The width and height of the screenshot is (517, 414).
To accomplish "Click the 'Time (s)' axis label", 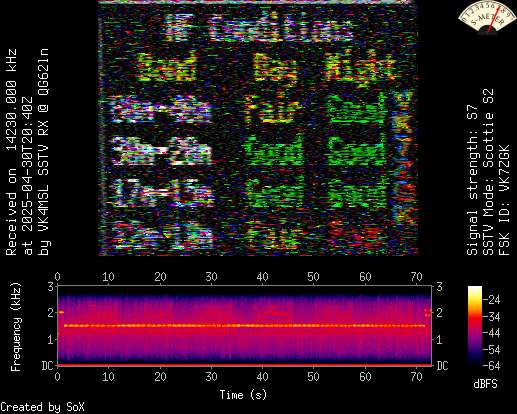I will [x=243, y=395].
